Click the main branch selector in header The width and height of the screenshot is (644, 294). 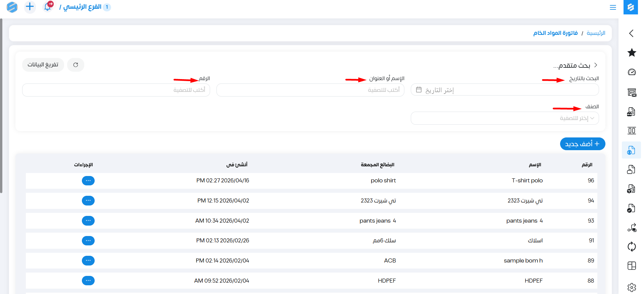[x=82, y=7]
